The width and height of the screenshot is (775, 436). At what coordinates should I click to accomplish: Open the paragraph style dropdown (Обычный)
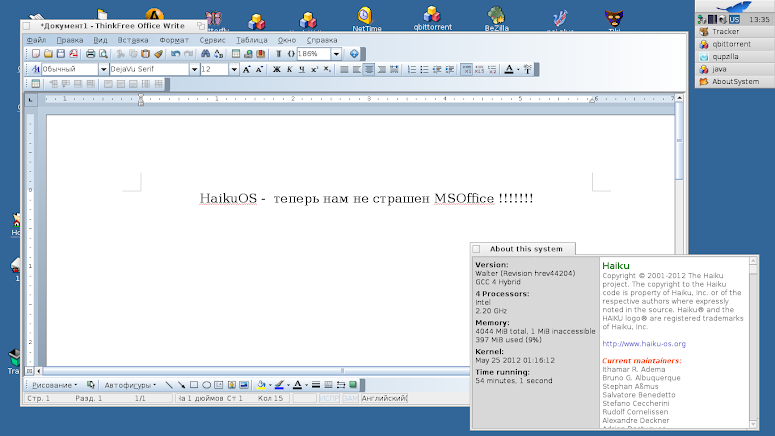click(x=103, y=69)
